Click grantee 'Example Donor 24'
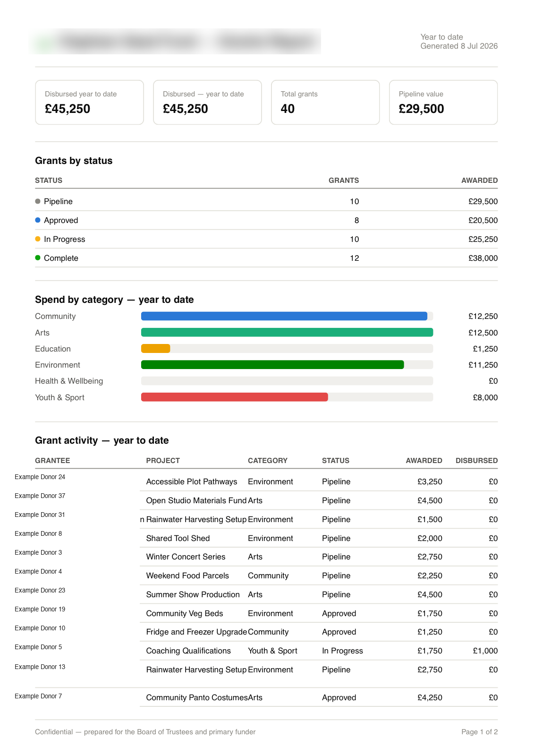The height and width of the screenshot is (756, 534). (x=40, y=477)
